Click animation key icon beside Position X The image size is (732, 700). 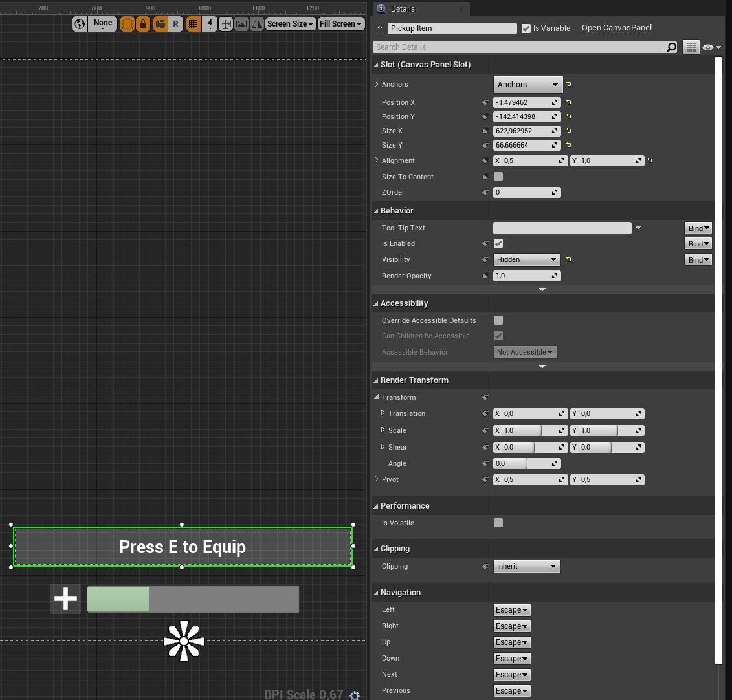click(485, 102)
